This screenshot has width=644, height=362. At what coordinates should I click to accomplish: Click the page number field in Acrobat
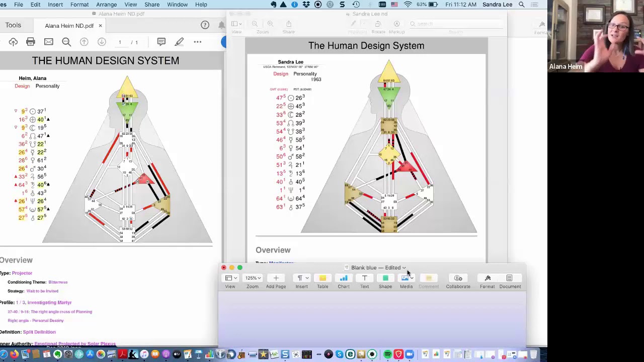[x=120, y=42]
